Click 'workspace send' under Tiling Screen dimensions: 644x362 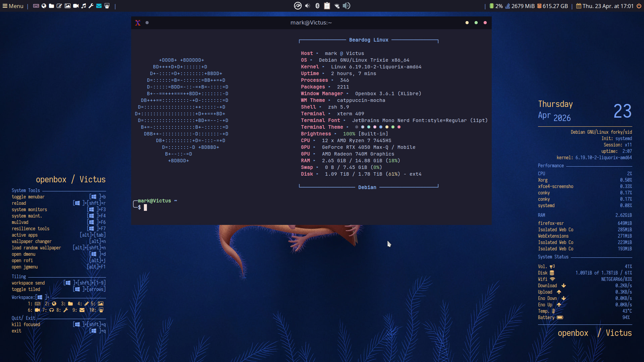click(x=28, y=283)
